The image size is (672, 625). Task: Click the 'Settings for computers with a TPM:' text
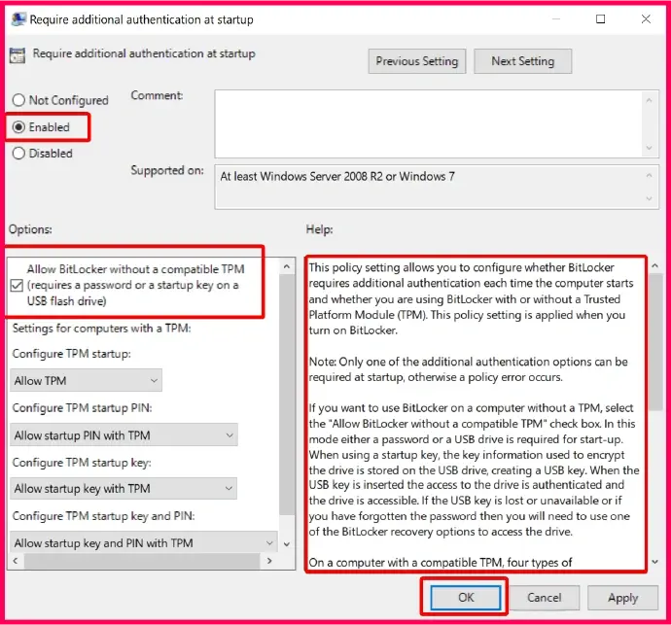101,329
